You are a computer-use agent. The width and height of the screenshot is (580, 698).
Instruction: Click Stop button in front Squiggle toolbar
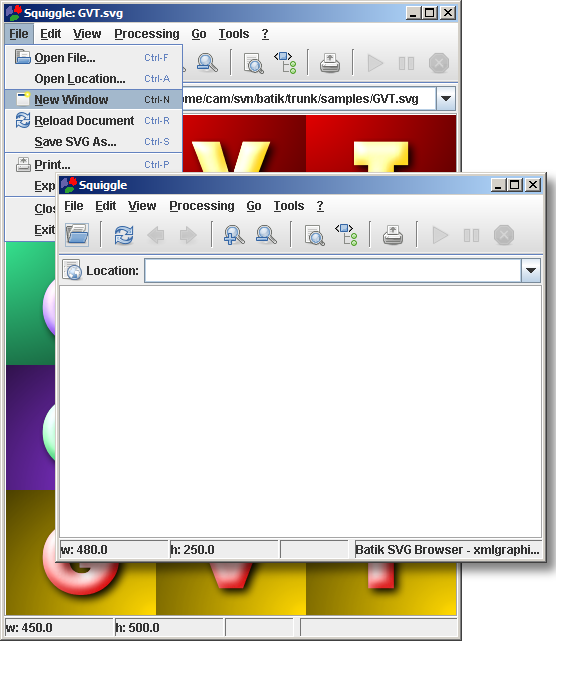[x=504, y=235]
